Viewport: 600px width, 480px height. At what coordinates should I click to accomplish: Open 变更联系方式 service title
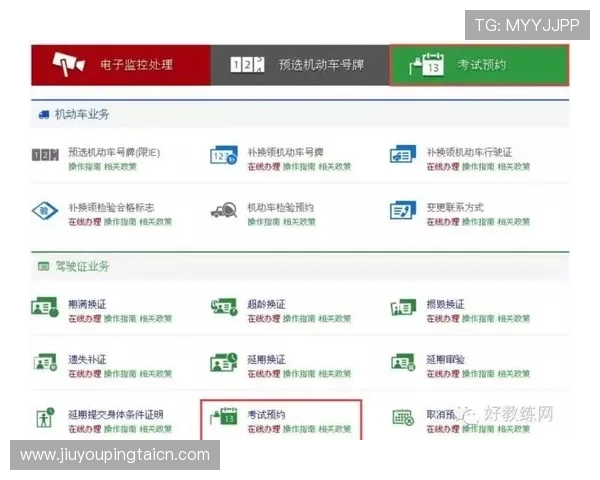pos(455,207)
